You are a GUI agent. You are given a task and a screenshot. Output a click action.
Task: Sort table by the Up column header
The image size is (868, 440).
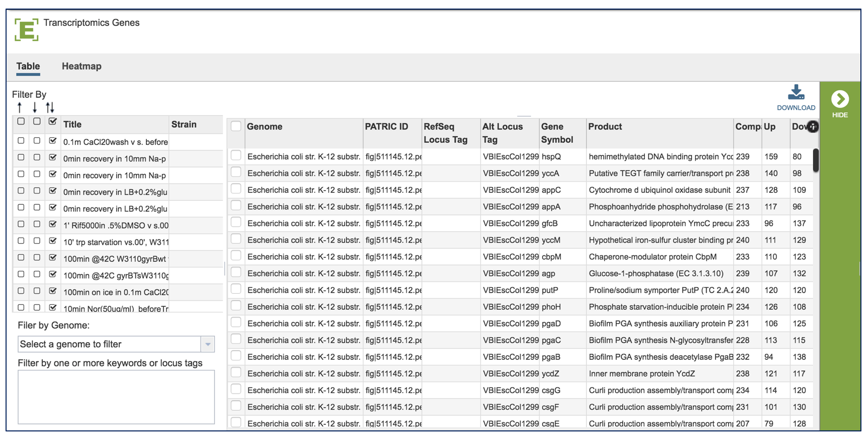[770, 127]
